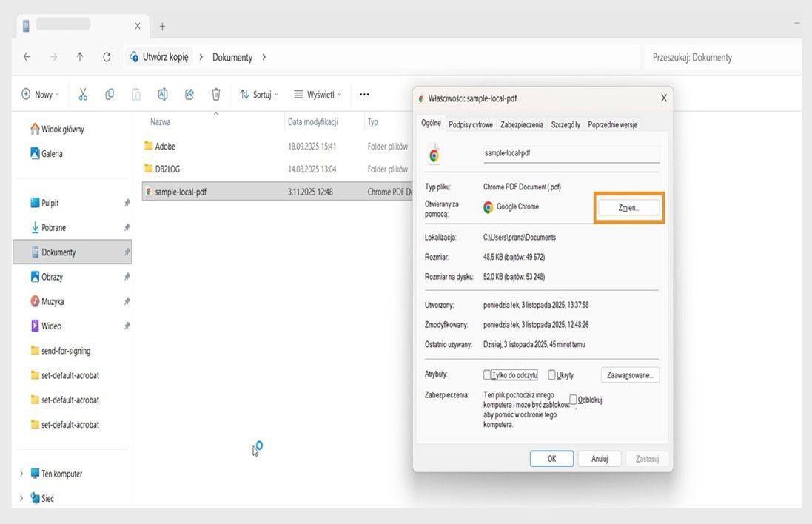Unpin Muzyka using its pin icon
Screen dimensions: 812x524
point(127,301)
